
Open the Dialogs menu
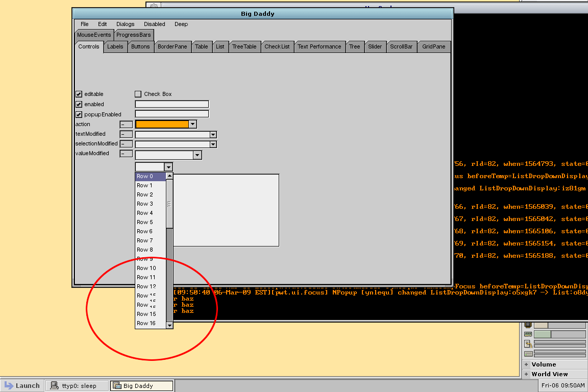click(125, 24)
